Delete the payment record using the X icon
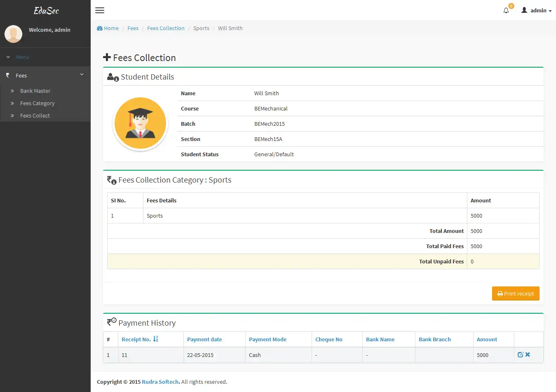This screenshot has width=556, height=392. [528, 354]
